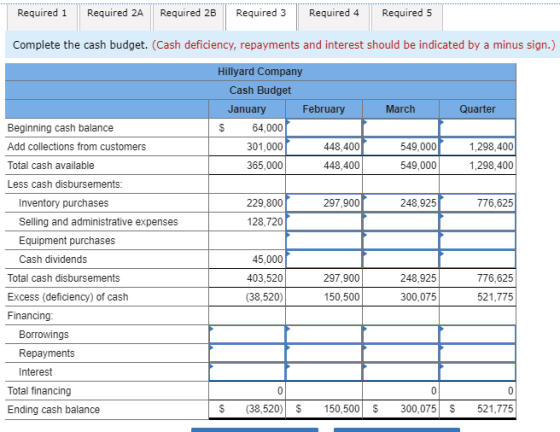Select March cash dividends field
Image resolution: width=560 pixels, height=432 pixels.
click(x=401, y=259)
